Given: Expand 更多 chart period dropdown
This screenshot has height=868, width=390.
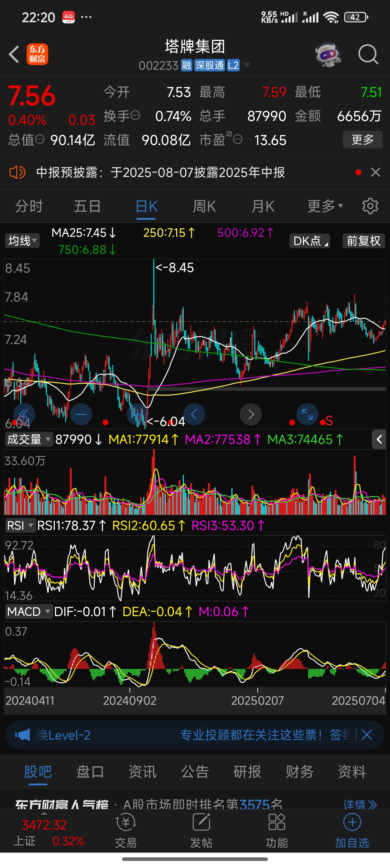Looking at the screenshot, I should 325,206.
